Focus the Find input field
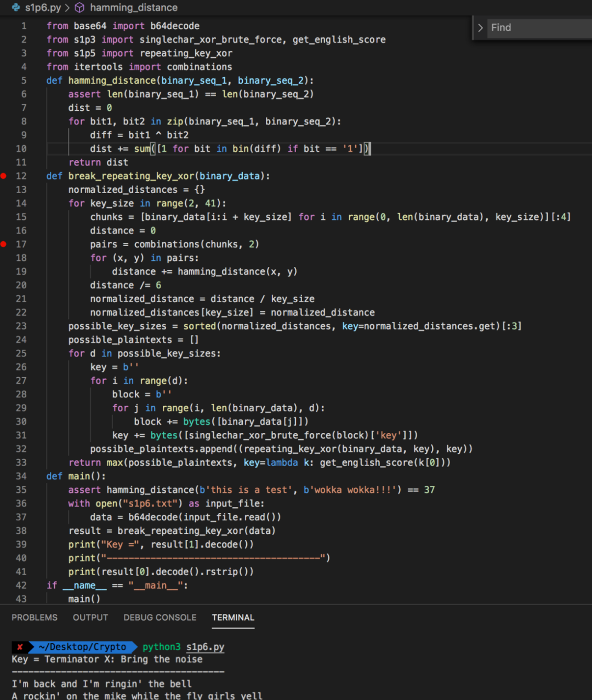 pyautogui.click(x=540, y=27)
